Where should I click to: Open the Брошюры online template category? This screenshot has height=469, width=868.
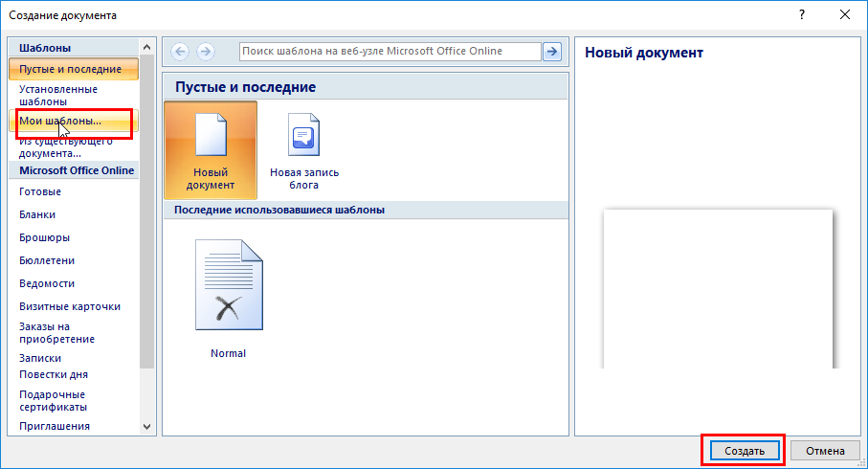[x=44, y=237]
